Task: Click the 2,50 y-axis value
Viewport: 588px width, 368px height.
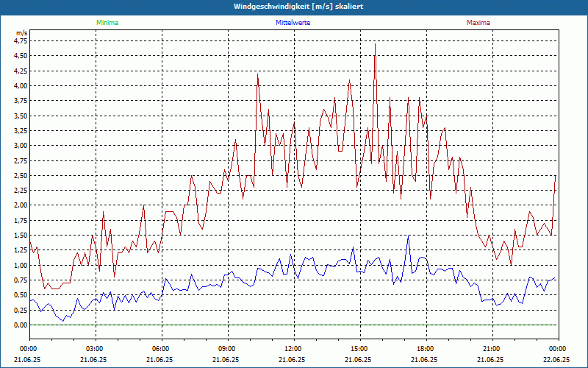Action: (x=21, y=175)
